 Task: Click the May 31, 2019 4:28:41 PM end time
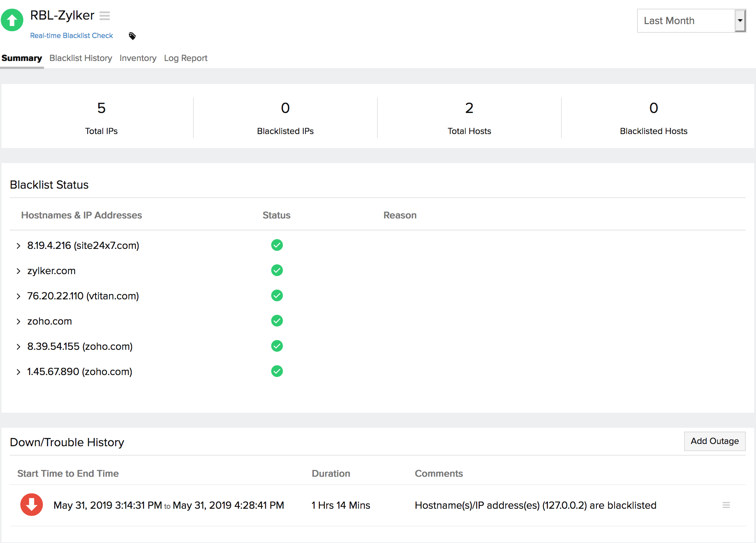click(x=228, y=505)
